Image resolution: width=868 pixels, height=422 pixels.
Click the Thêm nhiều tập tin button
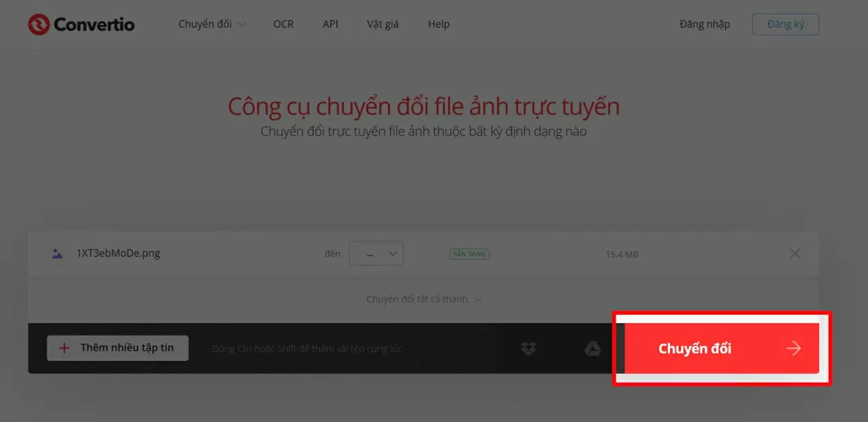[117, 347]
